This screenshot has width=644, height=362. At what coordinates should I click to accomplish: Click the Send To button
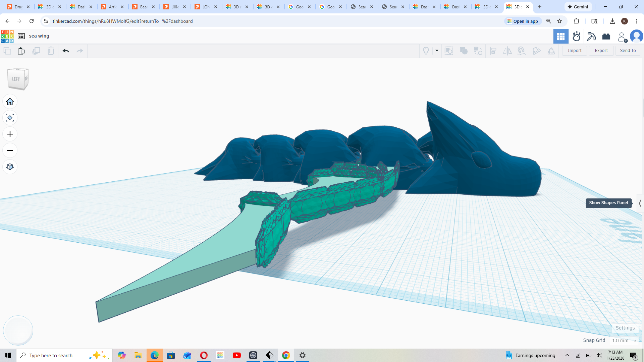pyautogui.click(x=628, y=51)
